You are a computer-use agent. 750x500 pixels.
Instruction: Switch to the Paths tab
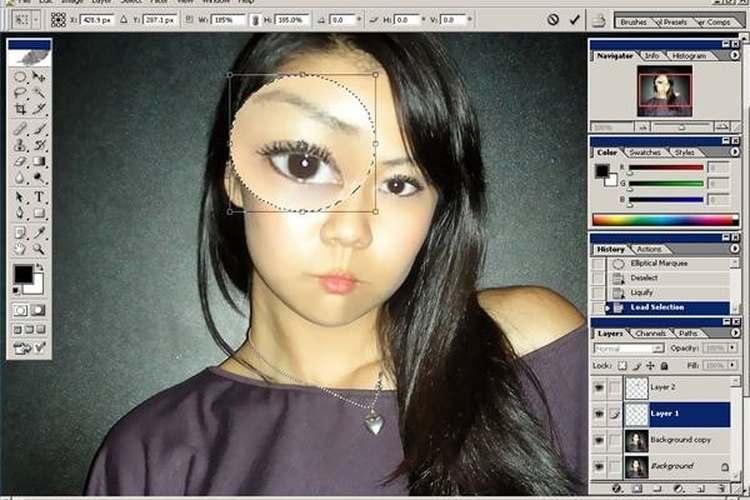coord(688,333)
